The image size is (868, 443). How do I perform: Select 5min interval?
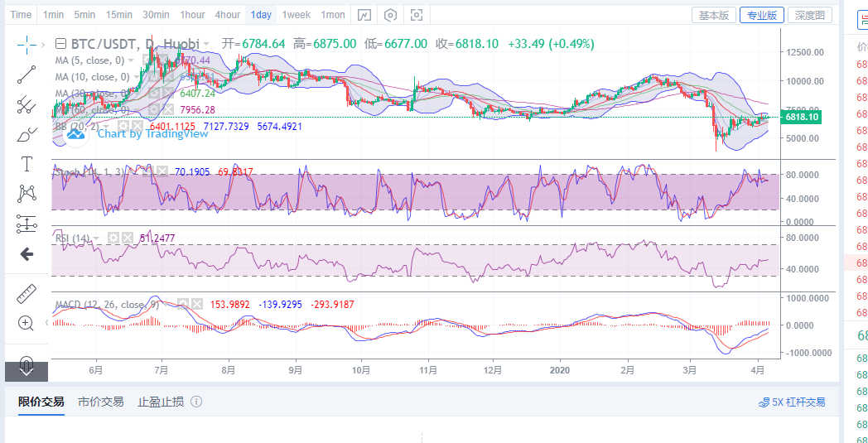pyautogui.click(x=84, y=15)
